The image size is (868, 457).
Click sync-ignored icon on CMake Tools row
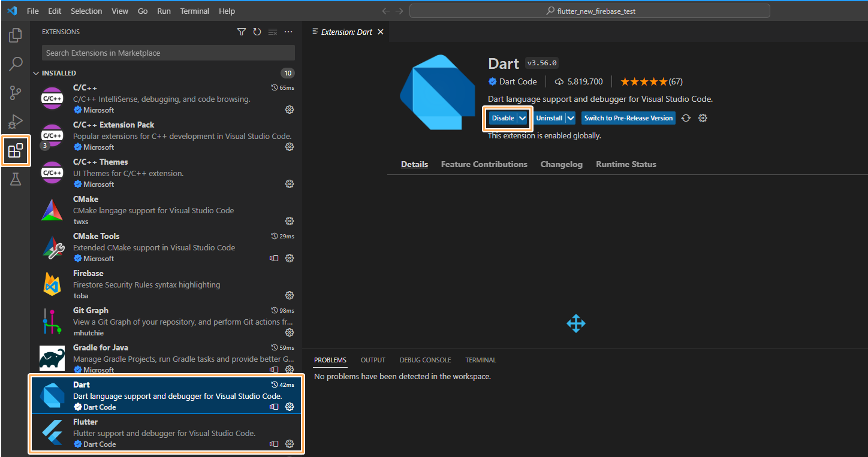[274, 258]
